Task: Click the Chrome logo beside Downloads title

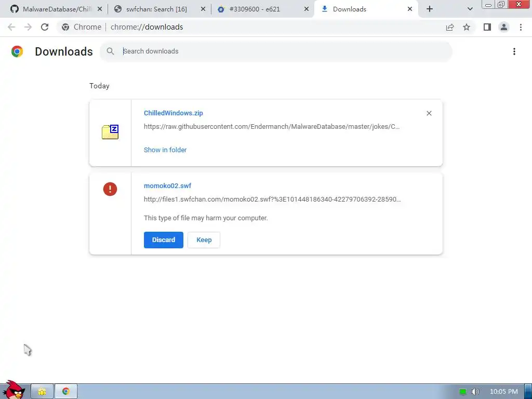Action: (17, 51)
